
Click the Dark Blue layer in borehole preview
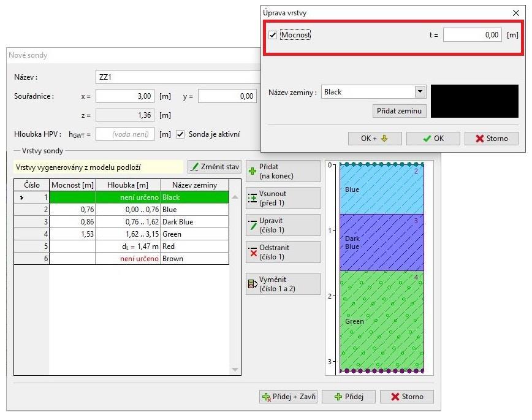pyautogui.click(x=382, y=242)
